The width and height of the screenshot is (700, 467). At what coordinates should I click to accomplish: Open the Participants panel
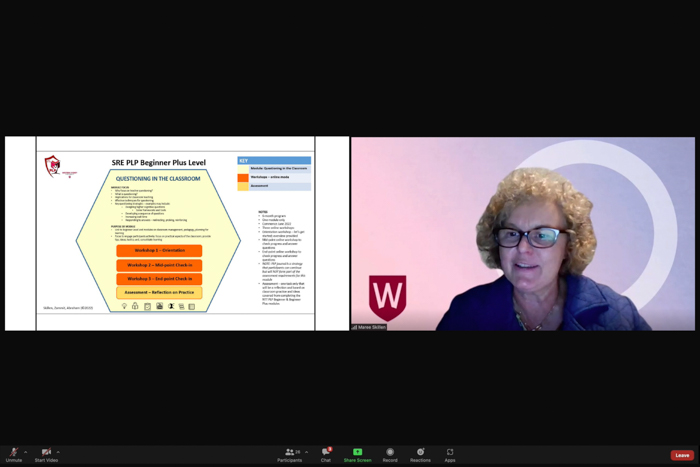click(290, 455)
